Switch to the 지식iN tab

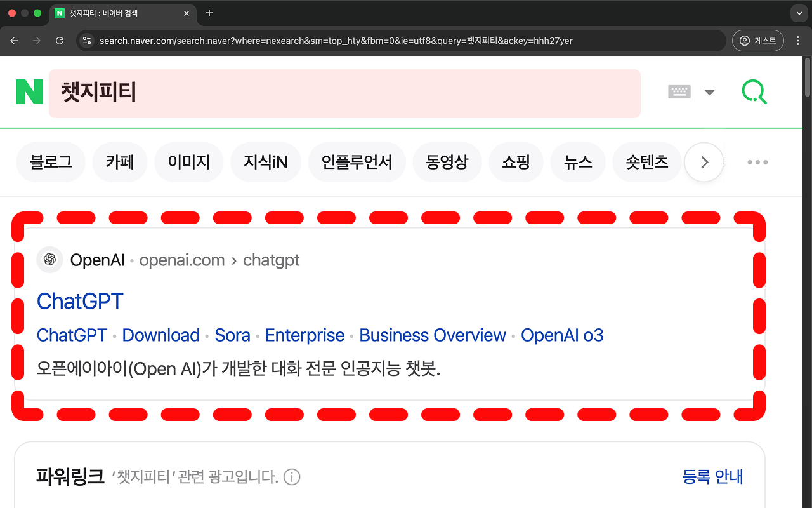266,163
